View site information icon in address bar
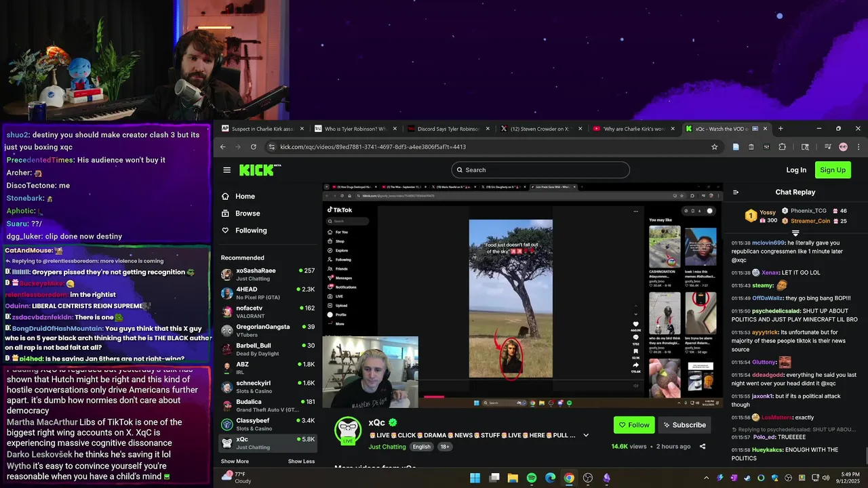Viewport: 868px width, 488px height. [272, 146]
